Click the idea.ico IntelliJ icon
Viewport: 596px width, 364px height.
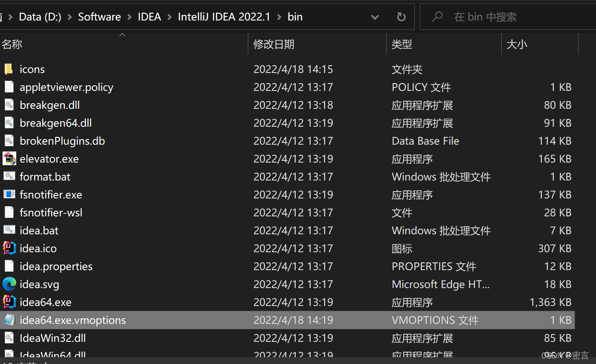[x=9, y=248]
